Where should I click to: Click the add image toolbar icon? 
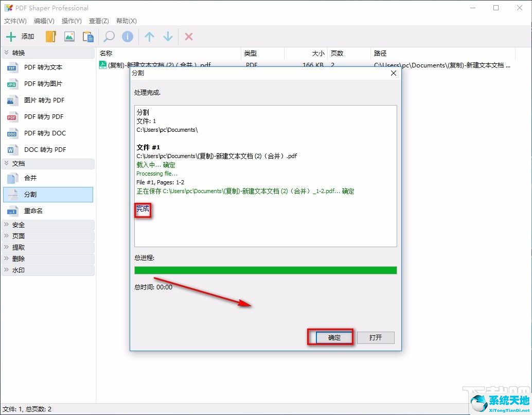point(69,37)
